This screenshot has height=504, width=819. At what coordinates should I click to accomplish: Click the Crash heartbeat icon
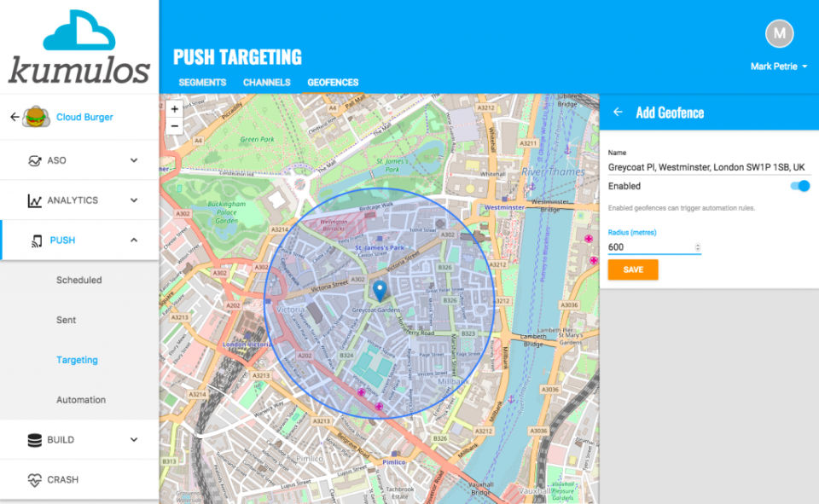tap(34, 480)
